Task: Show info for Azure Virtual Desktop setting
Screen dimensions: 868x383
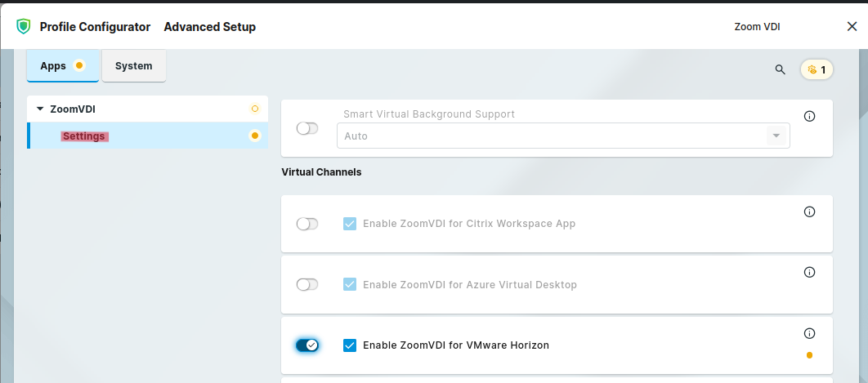Action: click(x=809, y=272)
